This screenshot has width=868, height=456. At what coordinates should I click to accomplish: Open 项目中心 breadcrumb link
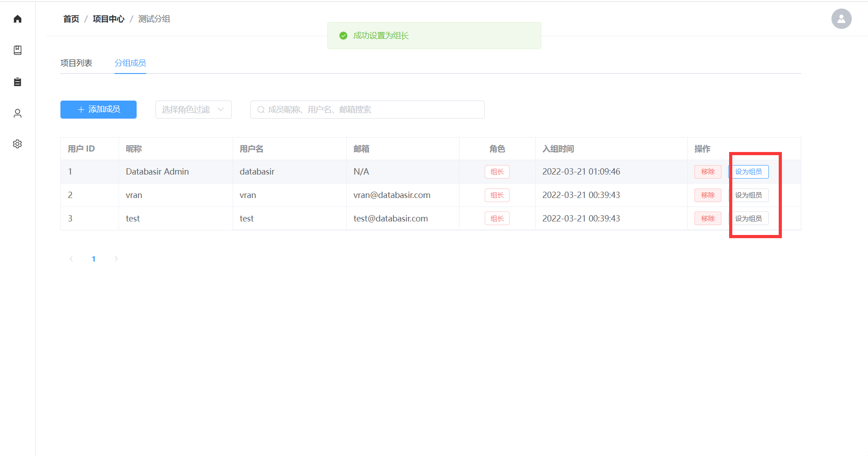tap(108, 19)
